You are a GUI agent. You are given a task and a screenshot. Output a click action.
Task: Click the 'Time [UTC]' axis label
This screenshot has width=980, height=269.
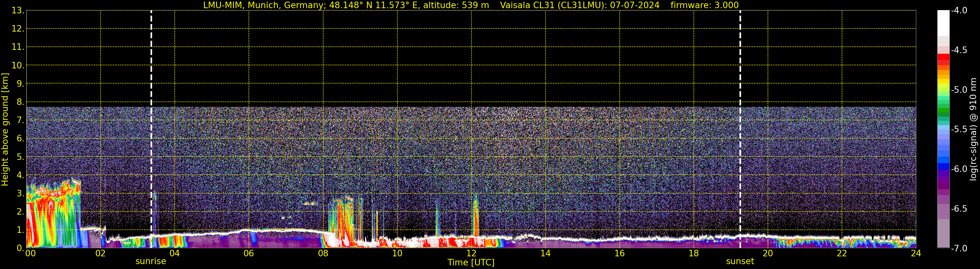[x=471, y=262]
